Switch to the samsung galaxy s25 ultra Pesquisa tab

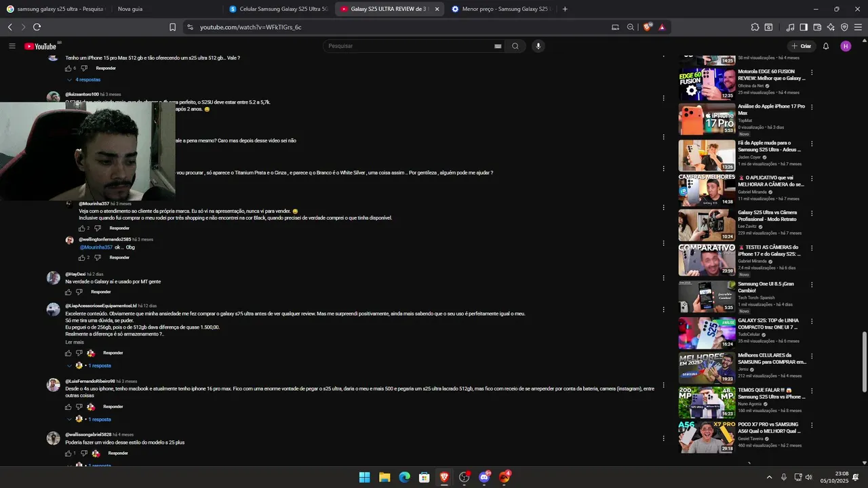click(x=56, y=9)
